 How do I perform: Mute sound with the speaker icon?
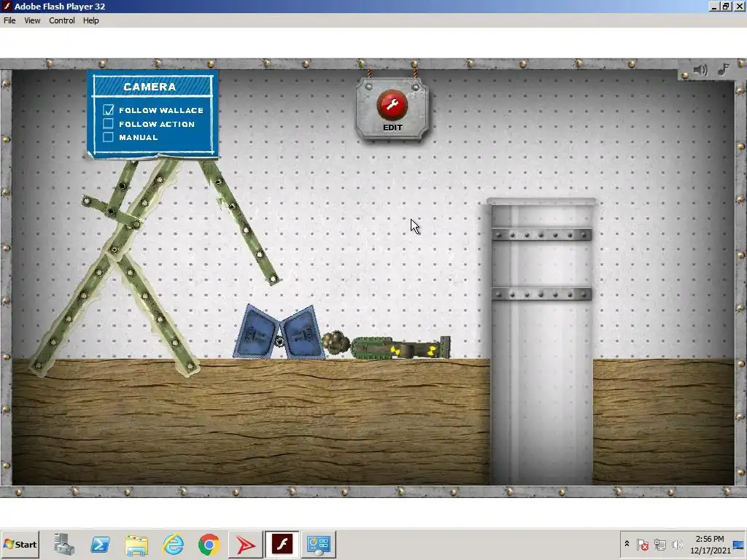coord(700,71)
